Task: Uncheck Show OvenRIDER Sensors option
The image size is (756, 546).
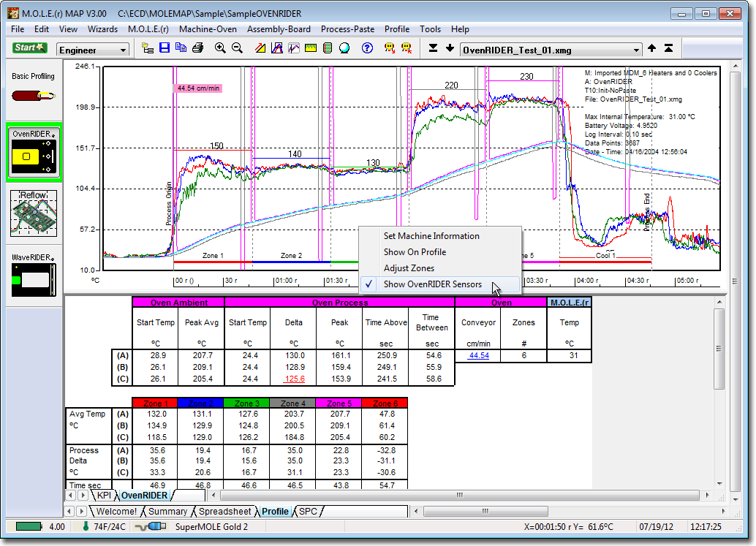Action: coord(440,284)
